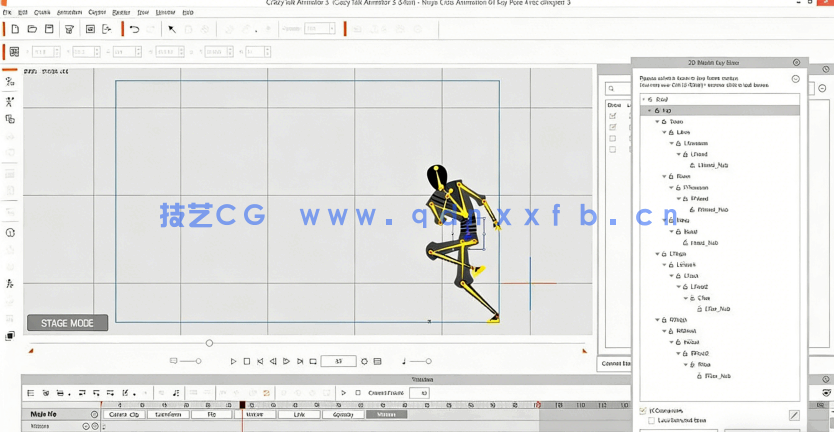The image size is (834, 432).
Task: Open the Edit menu
Action: point(23,12)
